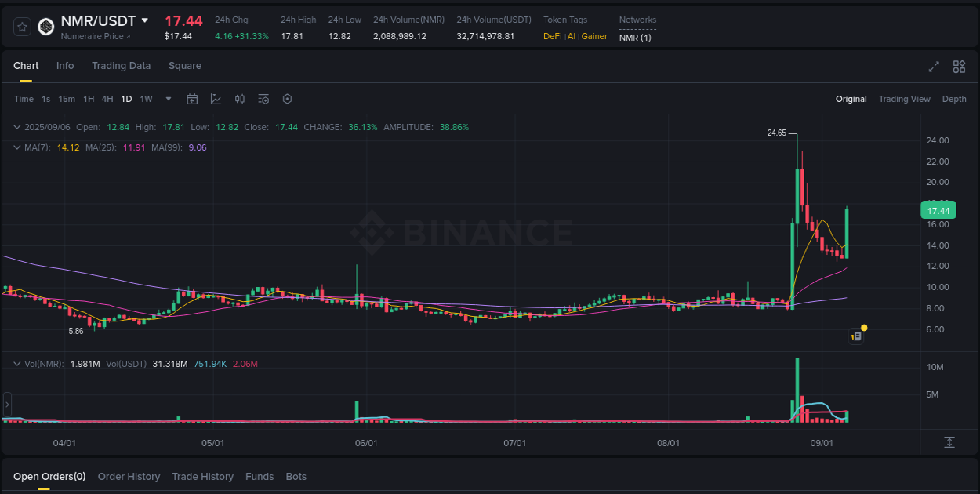
Task: Collapse the volume indicator row
Action: point(16,363)
